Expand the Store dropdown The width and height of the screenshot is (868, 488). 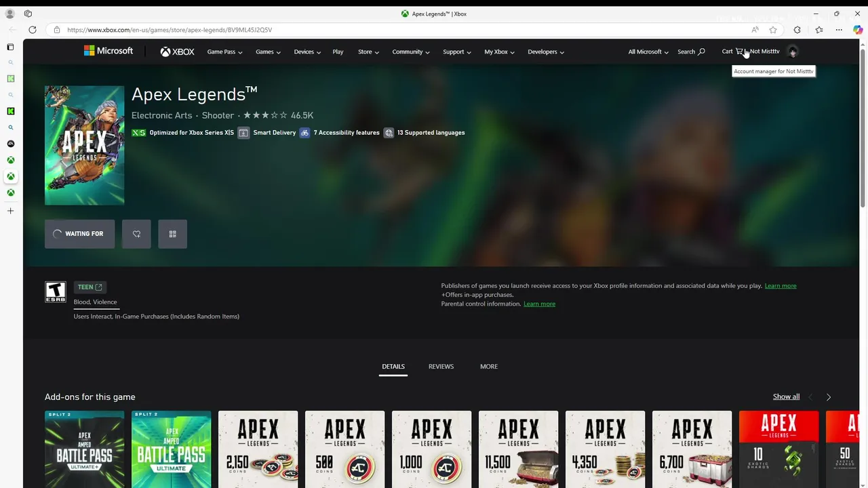(368, 52)
